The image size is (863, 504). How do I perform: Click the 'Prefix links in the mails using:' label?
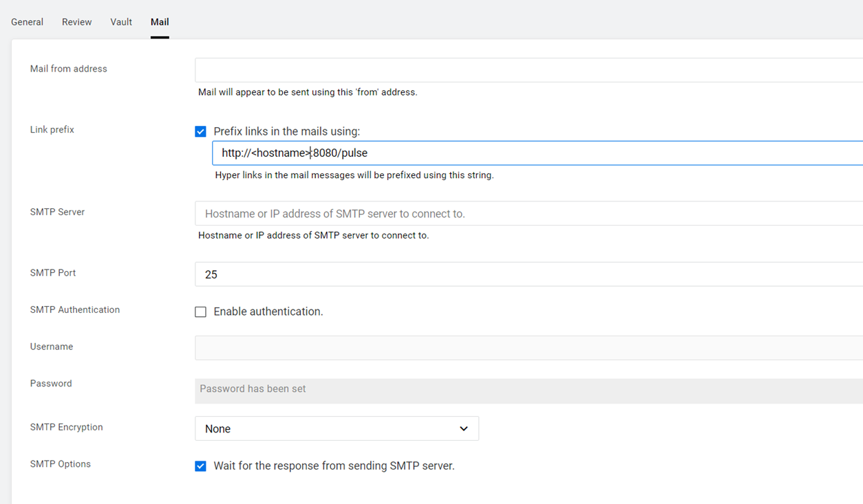[x=286, y=131]
